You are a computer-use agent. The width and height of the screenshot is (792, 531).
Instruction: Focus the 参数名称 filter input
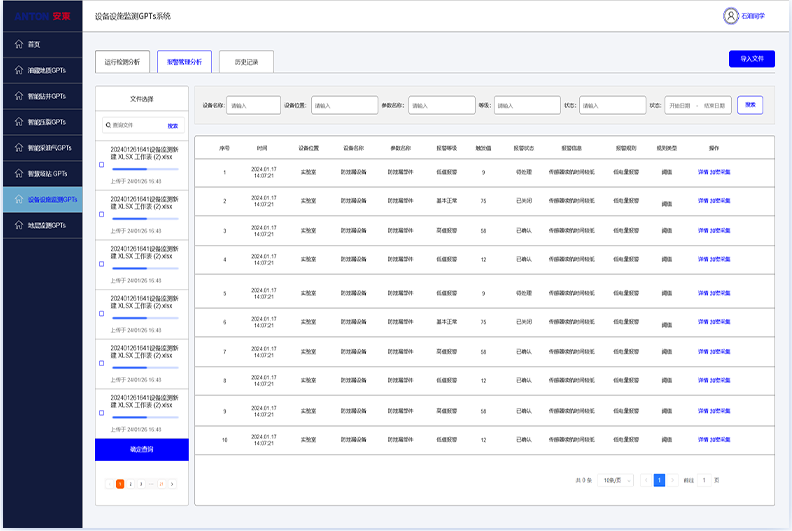(442, 105)
